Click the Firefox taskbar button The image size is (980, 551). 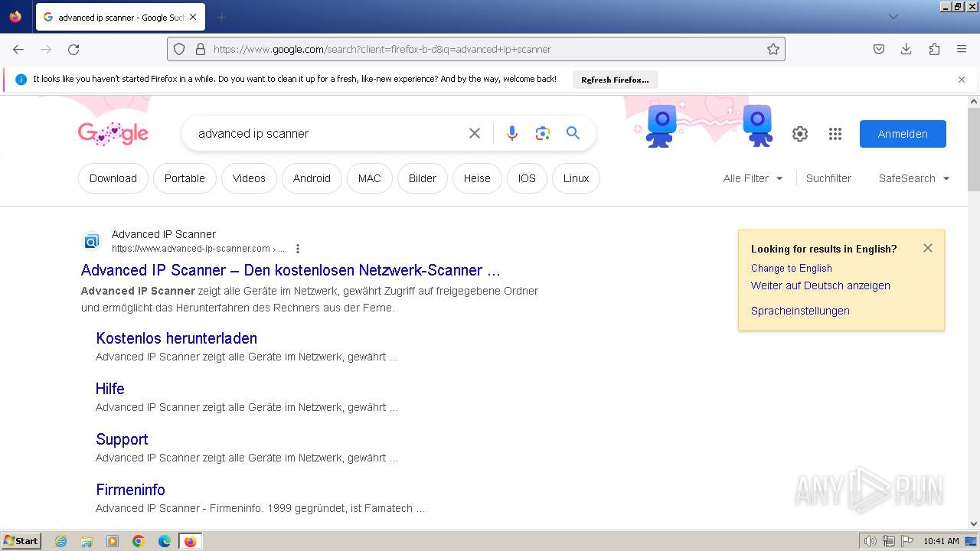[x=190, y=541]
